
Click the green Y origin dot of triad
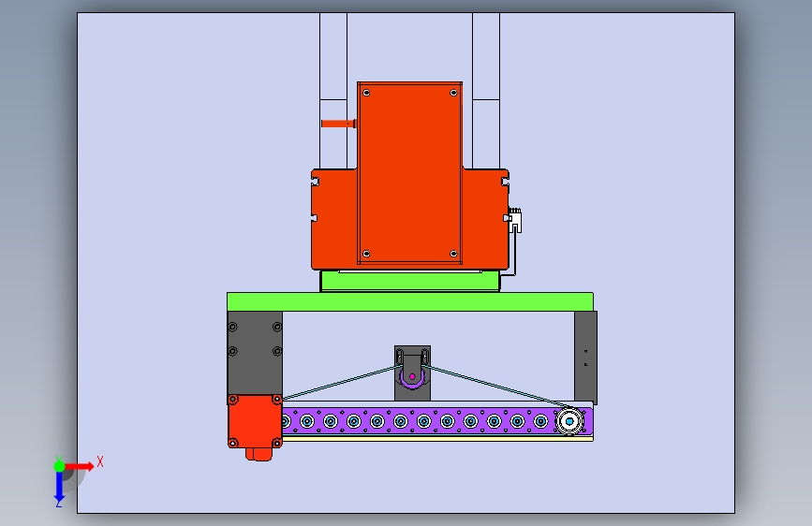click(59, 466)
